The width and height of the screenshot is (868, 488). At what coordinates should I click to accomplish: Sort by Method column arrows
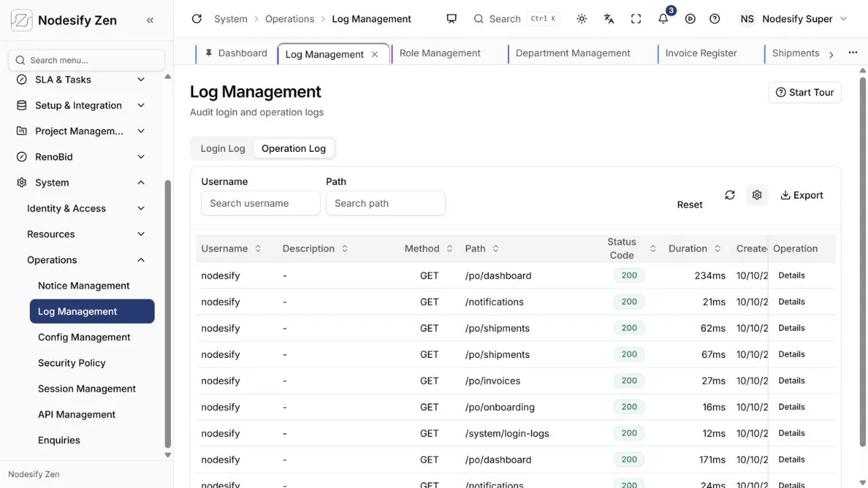tap(449, 249)
